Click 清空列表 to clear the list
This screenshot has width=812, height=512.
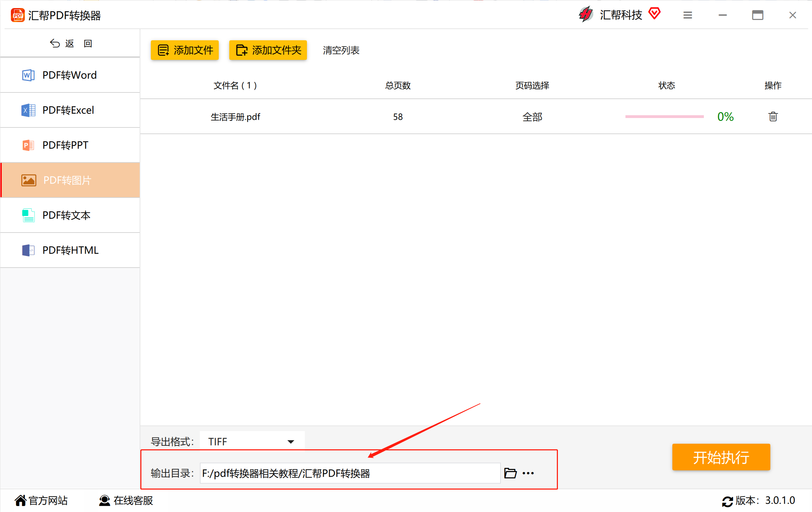341,50
